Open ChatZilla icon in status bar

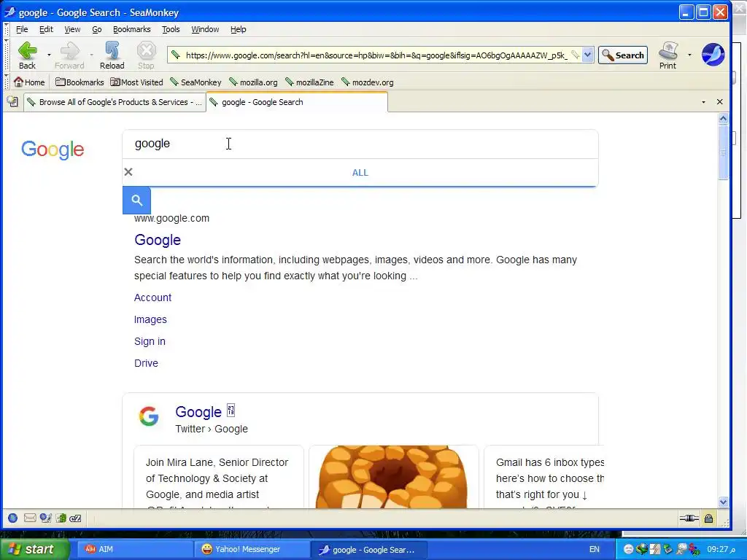[75, 518]
